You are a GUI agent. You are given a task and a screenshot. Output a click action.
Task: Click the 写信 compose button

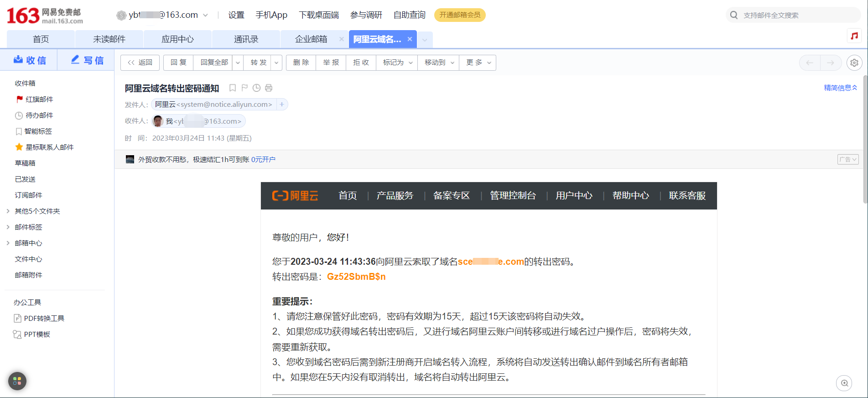pyautogui.click(x=87, y=60)
